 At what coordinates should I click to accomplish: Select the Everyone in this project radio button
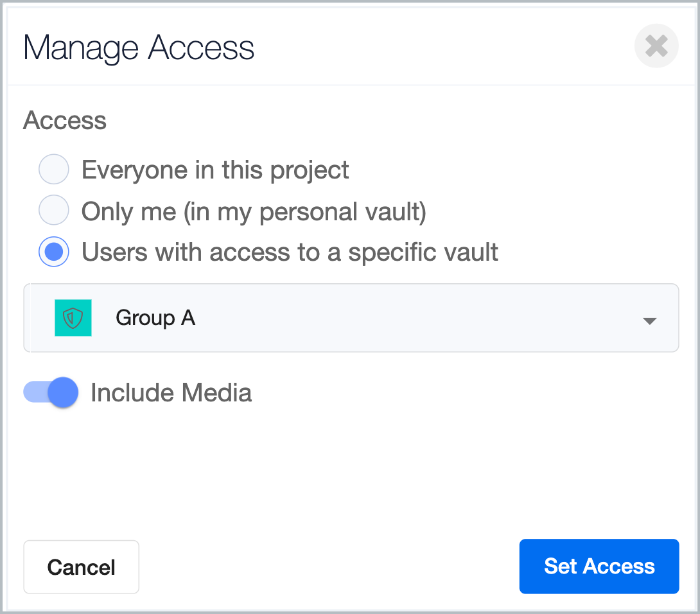(x=54, y=170)
